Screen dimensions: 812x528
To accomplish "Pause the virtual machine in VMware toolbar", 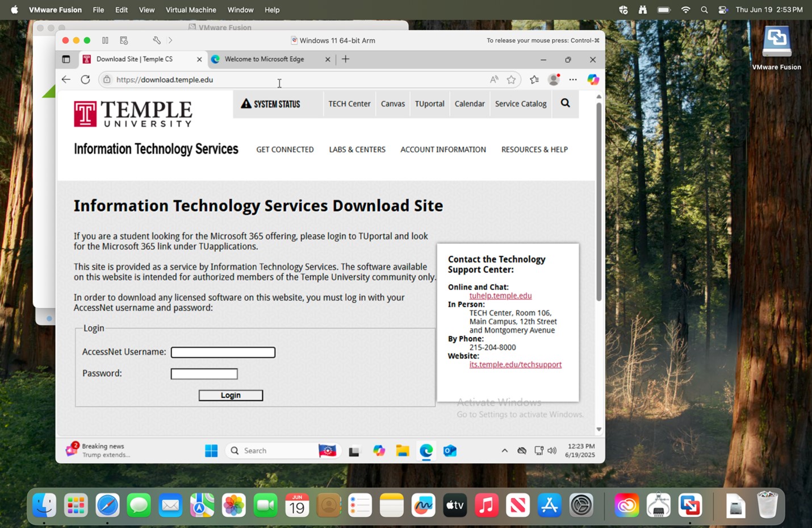I will (105, 40).
